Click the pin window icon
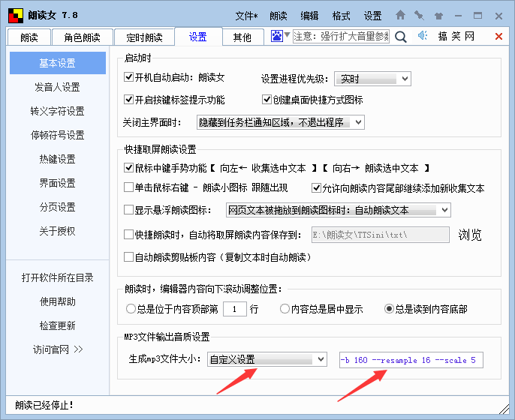This screenshot has height=420, width=515. coord(419,15)
